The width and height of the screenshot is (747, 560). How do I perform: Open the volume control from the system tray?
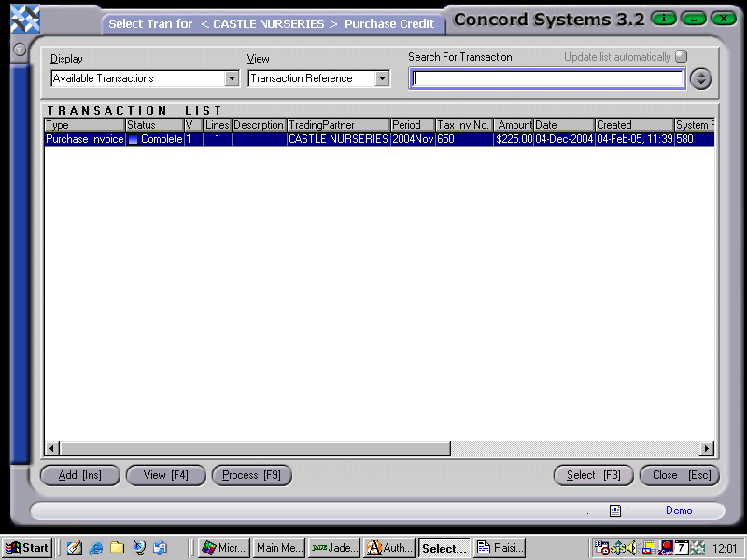[631, 548]
